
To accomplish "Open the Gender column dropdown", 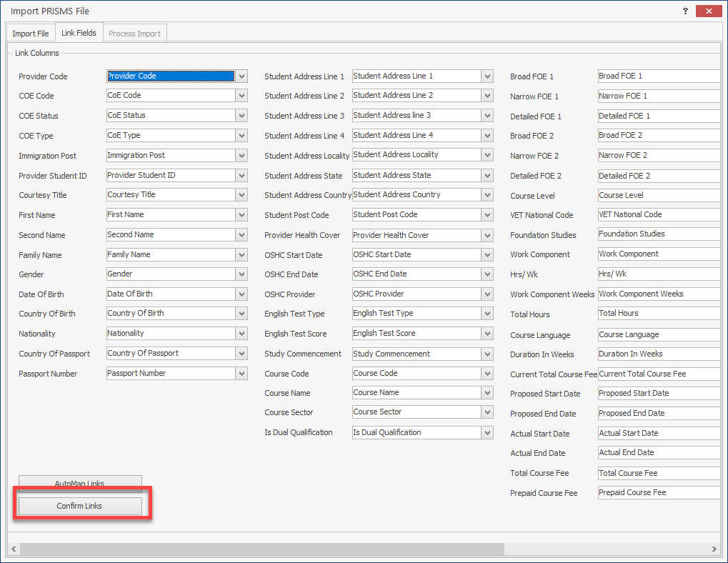I will point(241,274).
